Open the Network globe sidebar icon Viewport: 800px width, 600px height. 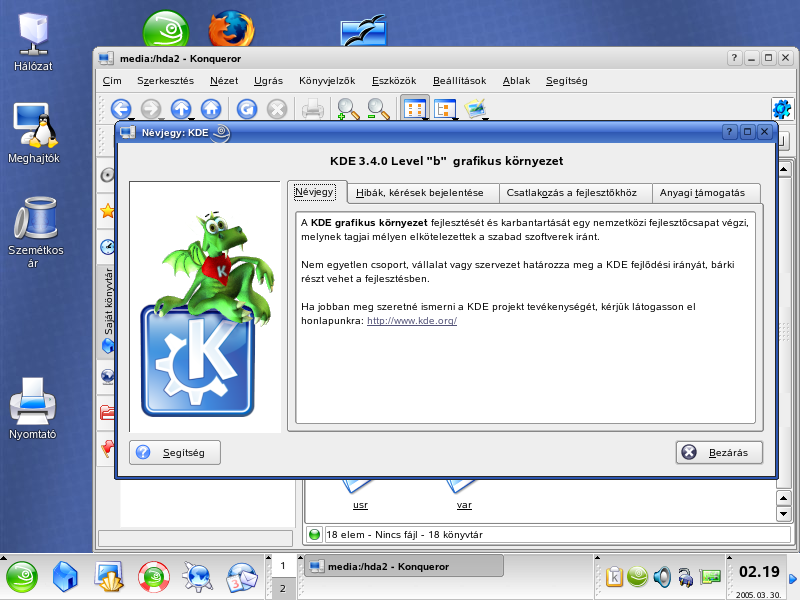pyautogui.click(x=107, y=377)
